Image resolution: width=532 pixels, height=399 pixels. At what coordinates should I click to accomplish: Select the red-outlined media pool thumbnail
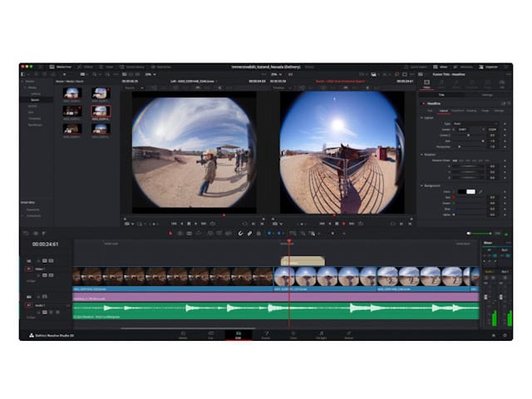101,111
